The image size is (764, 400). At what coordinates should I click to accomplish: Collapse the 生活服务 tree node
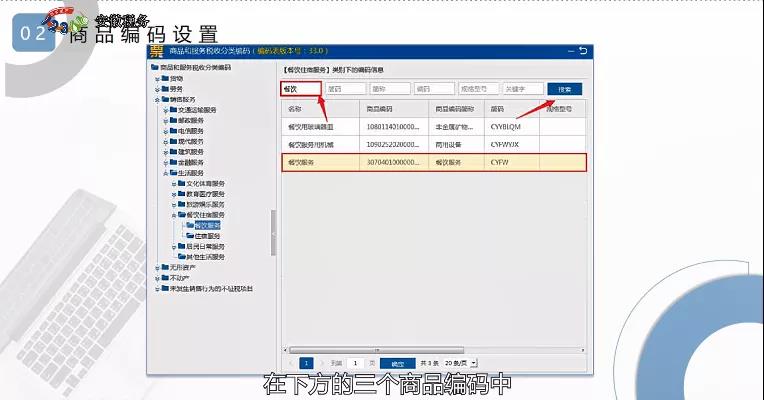166,173
